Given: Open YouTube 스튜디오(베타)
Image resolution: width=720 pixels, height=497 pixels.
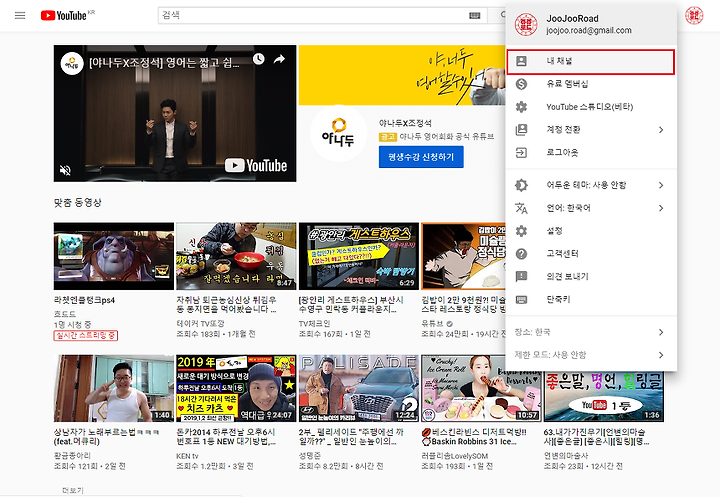Looking at the screenshot, I should pos(591,107).
